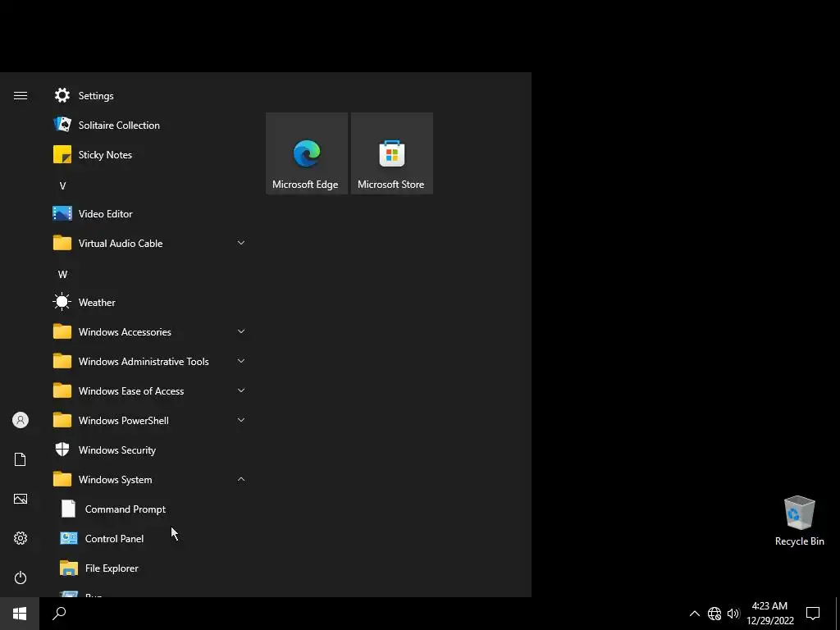840x630 pixels.
Task: Click the volume speaker tray icon
Action: (x=733, y=614)
